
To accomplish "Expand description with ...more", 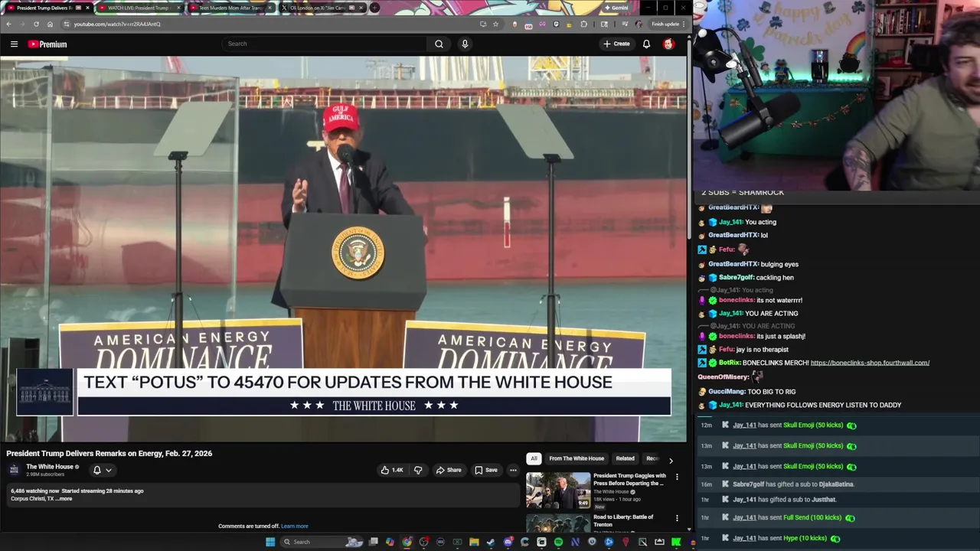I will (65, 499).
